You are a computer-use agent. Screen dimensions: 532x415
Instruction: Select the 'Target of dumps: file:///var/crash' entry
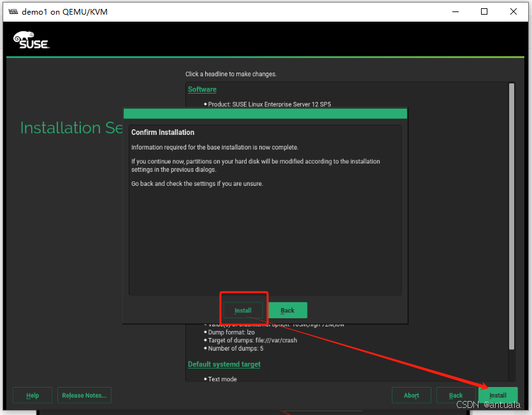252,341
